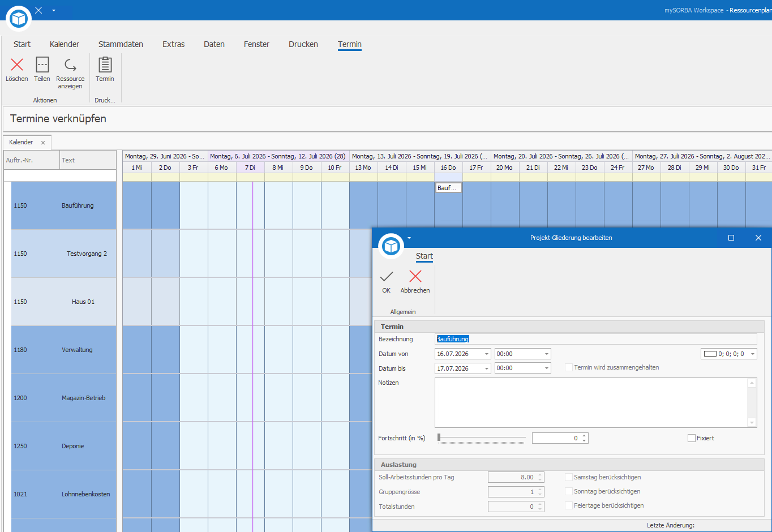Open the dialog's quick access dropdown arrow
The image size is (772, 532).
(409, 238)
